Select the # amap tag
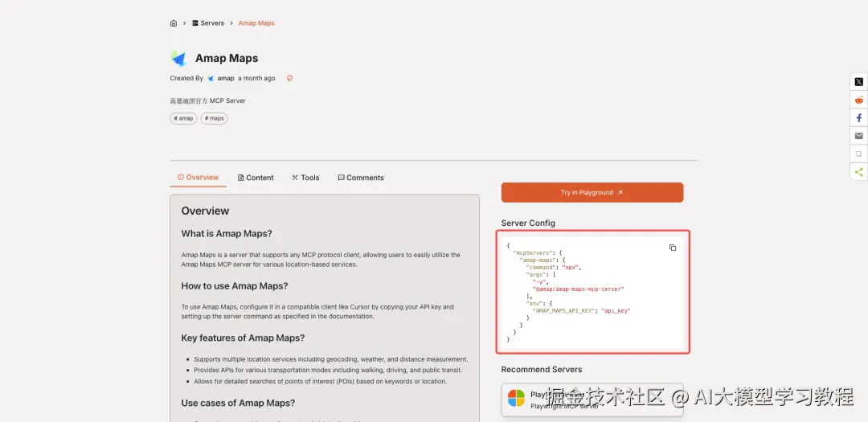Screen dimensions: 868x422 [183, 118]
